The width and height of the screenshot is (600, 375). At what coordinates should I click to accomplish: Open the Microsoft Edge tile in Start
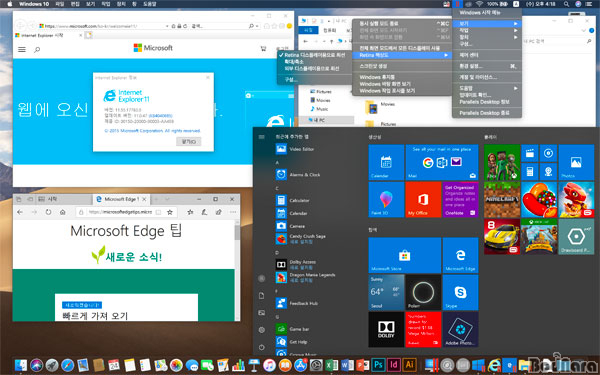[x=460, y=255]
